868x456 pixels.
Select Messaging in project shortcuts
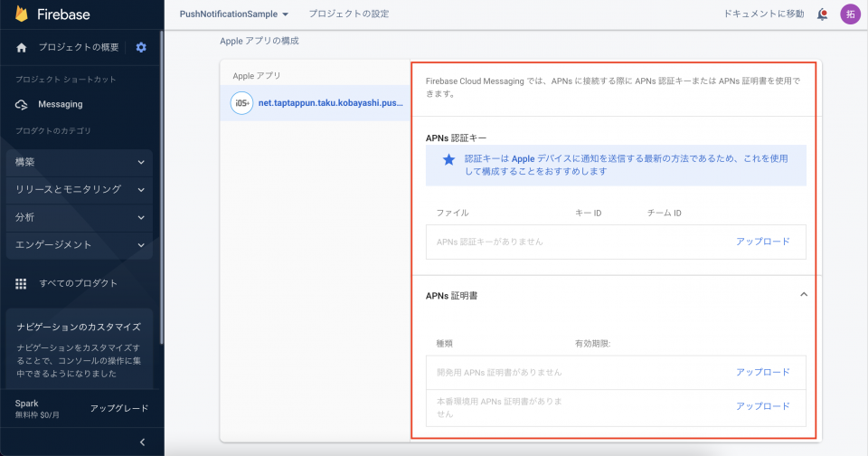(x=61, y=104)
